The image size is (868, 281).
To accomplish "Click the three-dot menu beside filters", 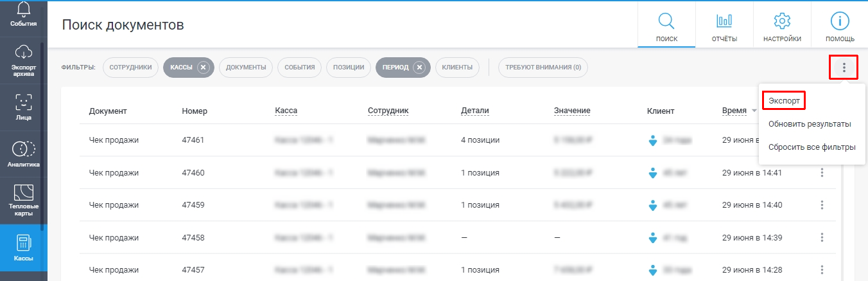I will coord(844,67).
